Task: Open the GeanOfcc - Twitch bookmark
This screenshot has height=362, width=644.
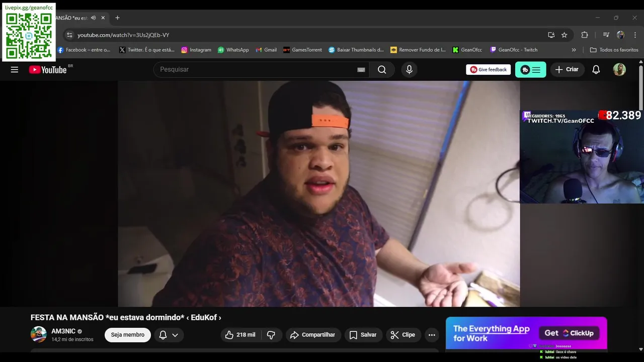Action: (x=514, y=50)
